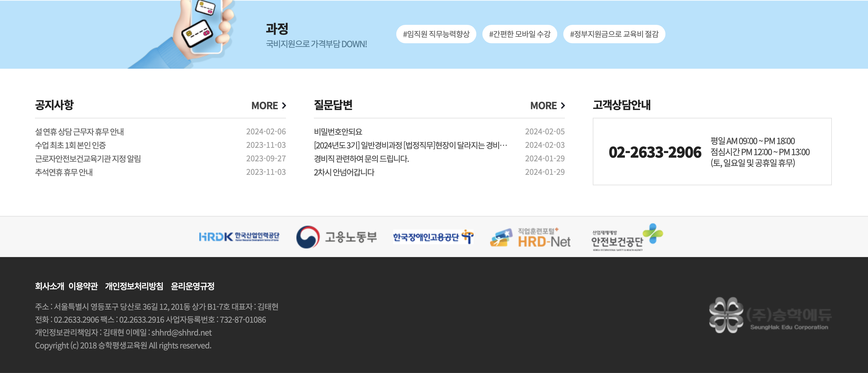This screenshot has width=868, height=373.
Task: Select the #간편한 모바일 수강 tag
Action: click(520, 34)
